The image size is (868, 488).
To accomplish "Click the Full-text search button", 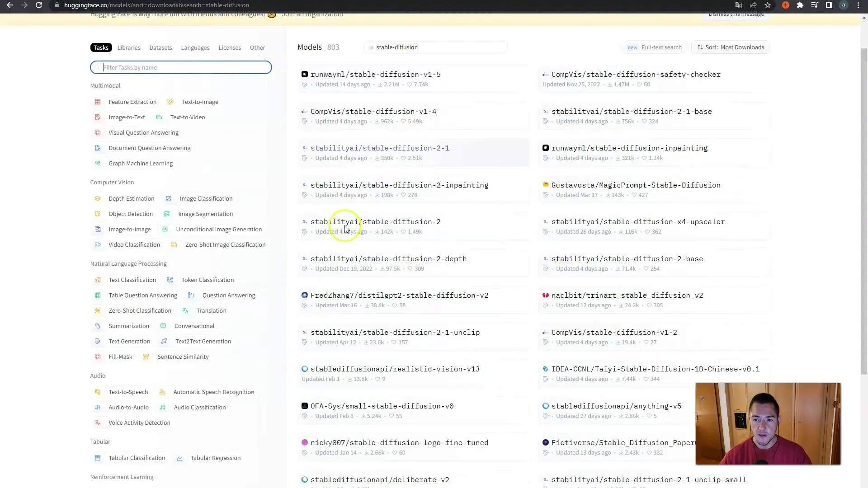I will tap(661, 47).
